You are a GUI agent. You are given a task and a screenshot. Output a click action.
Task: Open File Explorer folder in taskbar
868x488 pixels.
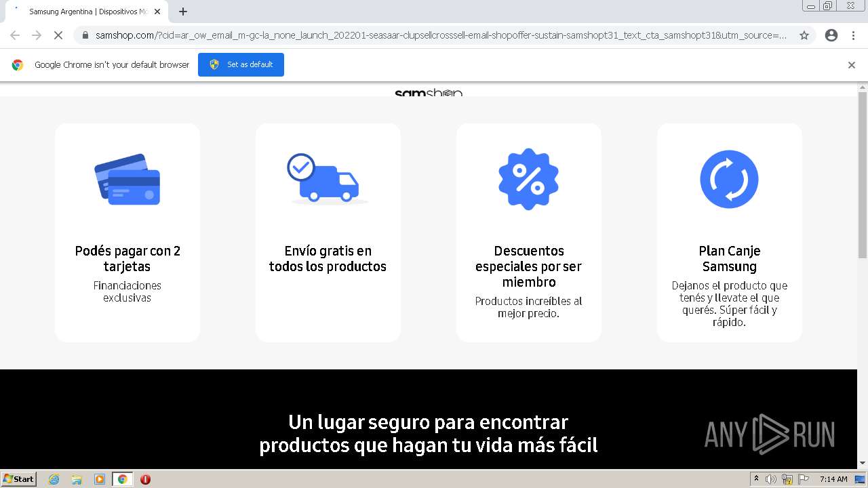(x=77, y=479)
